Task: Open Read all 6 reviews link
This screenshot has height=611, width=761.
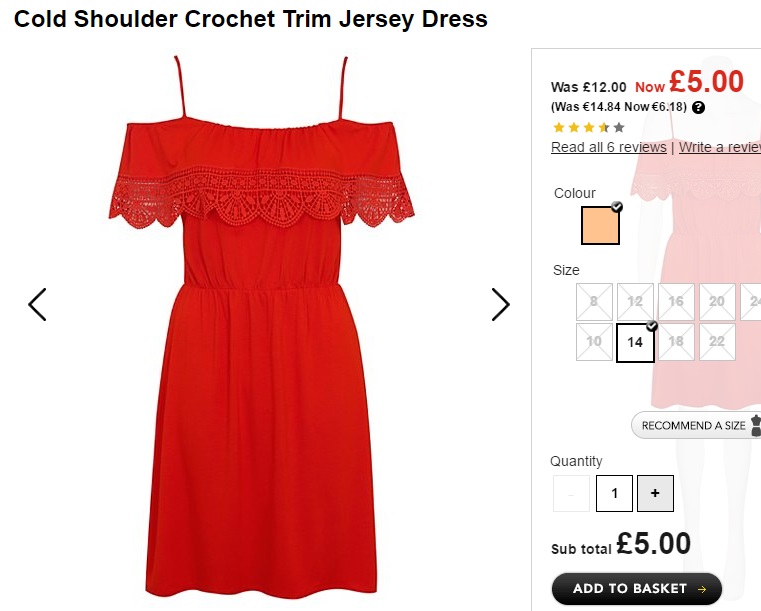Action: 608,147
